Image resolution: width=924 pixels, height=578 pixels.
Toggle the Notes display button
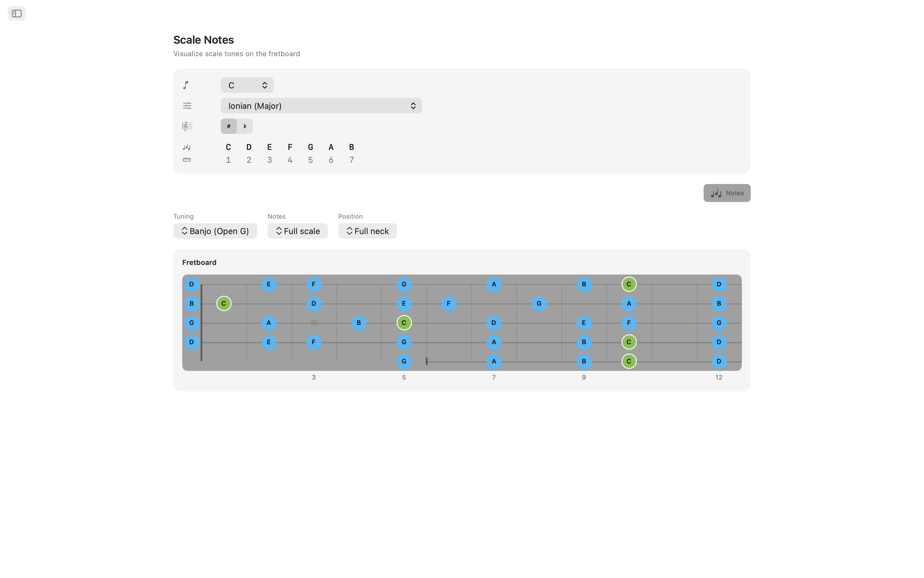click(727, 193)
